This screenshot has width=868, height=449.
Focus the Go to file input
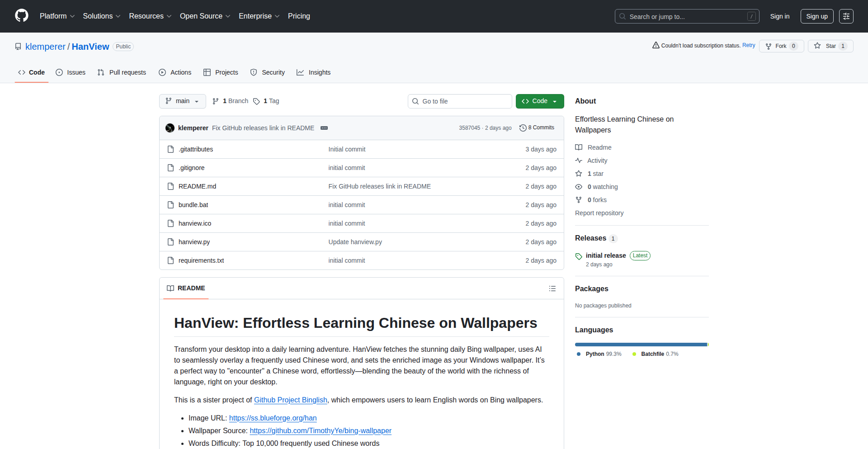[460, 101]
